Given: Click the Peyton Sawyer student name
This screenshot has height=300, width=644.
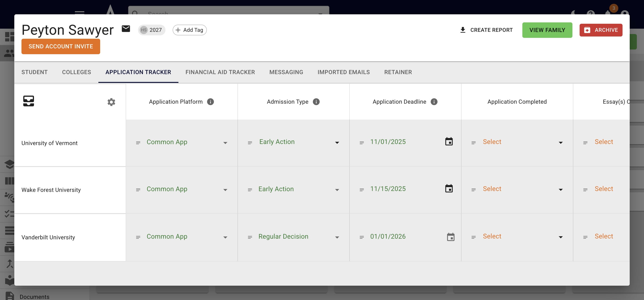Looking at the screenshot, I should [68, 30].
